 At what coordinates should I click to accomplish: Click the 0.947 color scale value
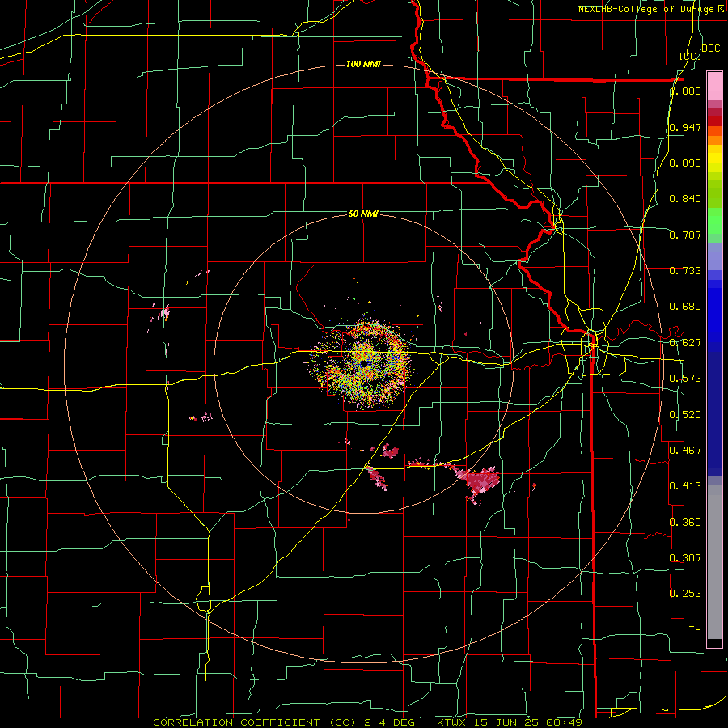coord(685,127)
